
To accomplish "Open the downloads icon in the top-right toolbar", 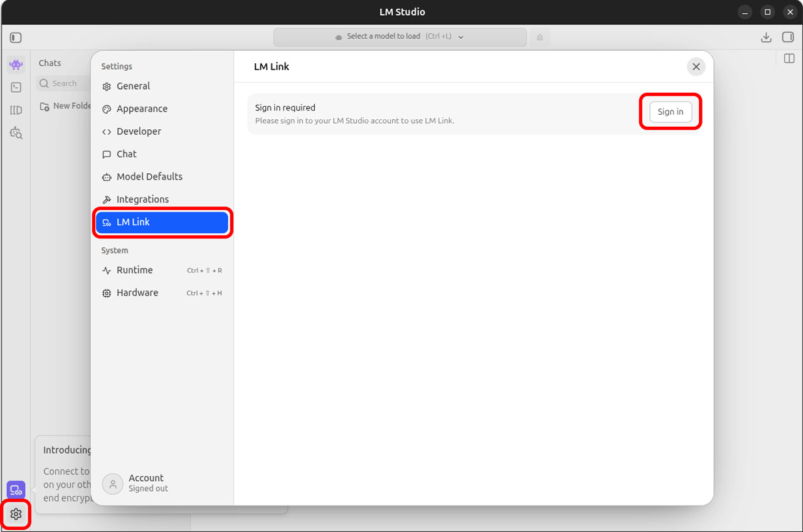I will [x=766, y=38].
